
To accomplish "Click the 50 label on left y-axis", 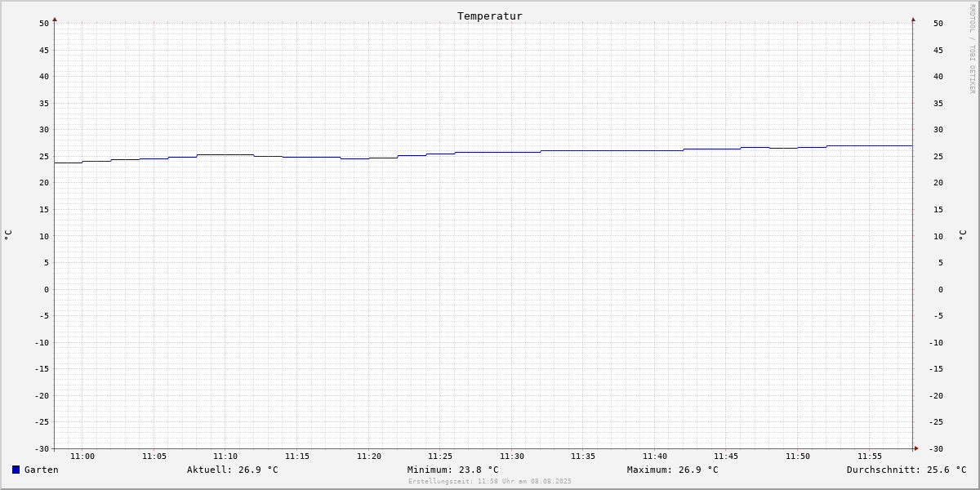I will pos(44,24).
